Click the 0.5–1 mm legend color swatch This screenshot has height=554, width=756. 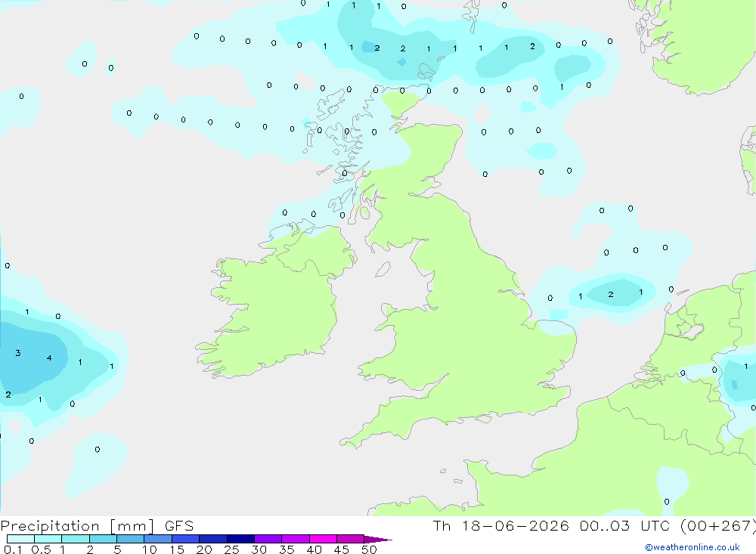pyautogui.click(x=48, y=539)
